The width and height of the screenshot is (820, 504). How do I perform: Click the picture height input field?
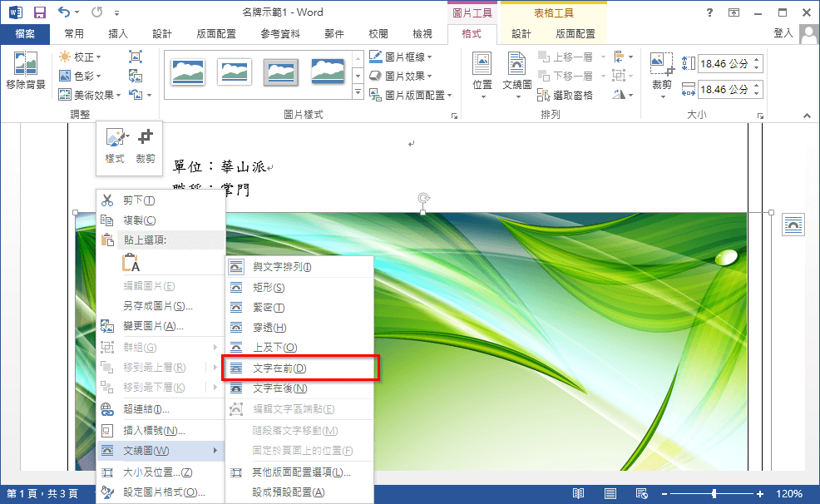point(724,64)
